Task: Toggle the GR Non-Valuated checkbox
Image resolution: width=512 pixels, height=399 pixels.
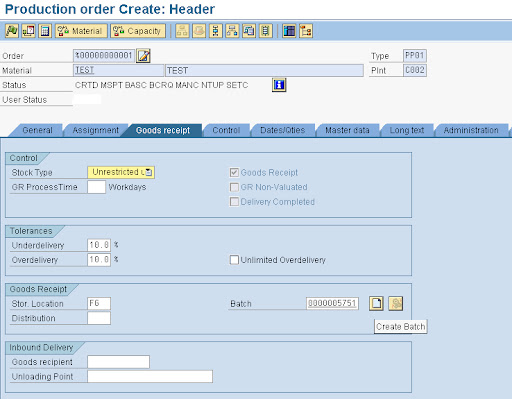Action: click(234, 187)
